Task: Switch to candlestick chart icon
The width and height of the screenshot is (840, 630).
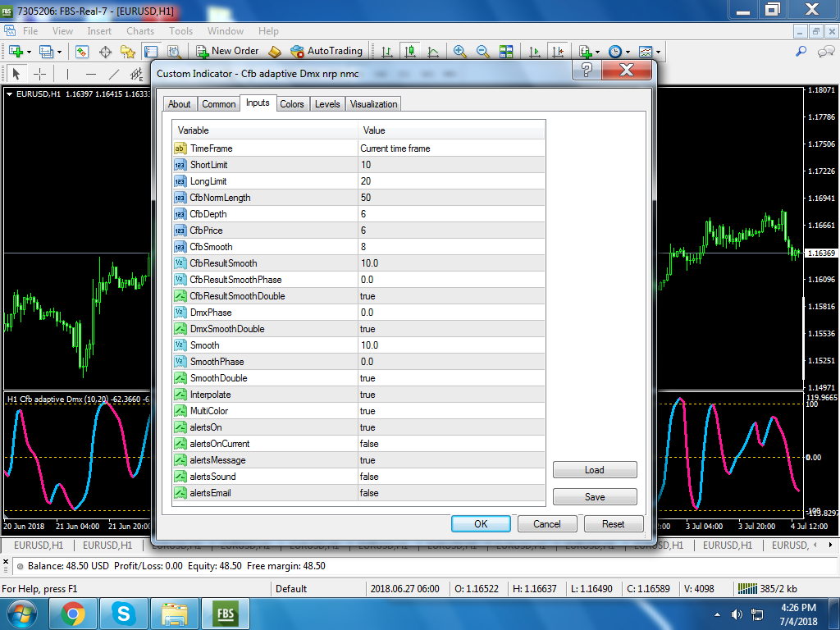Action: (x=410, y=52)
